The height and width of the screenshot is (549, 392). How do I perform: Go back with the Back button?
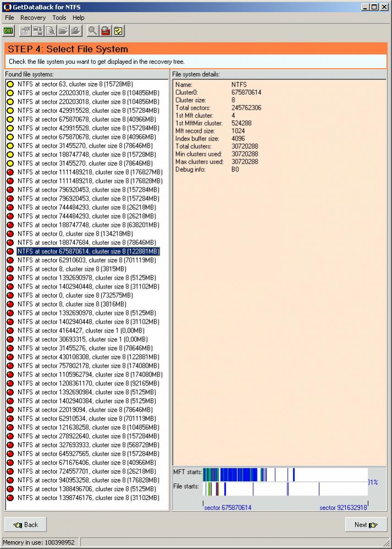25,524
